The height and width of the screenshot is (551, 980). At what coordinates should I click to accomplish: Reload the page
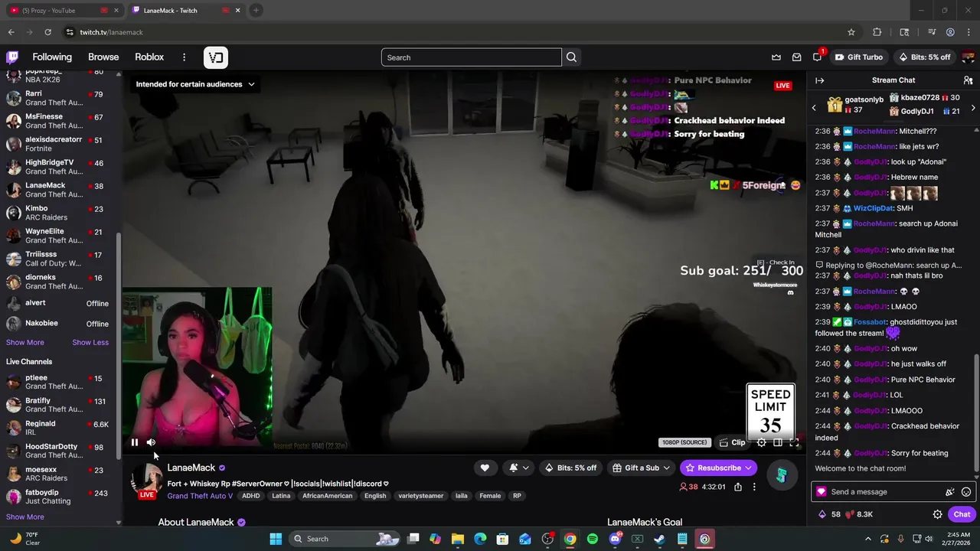pos(48,32)
